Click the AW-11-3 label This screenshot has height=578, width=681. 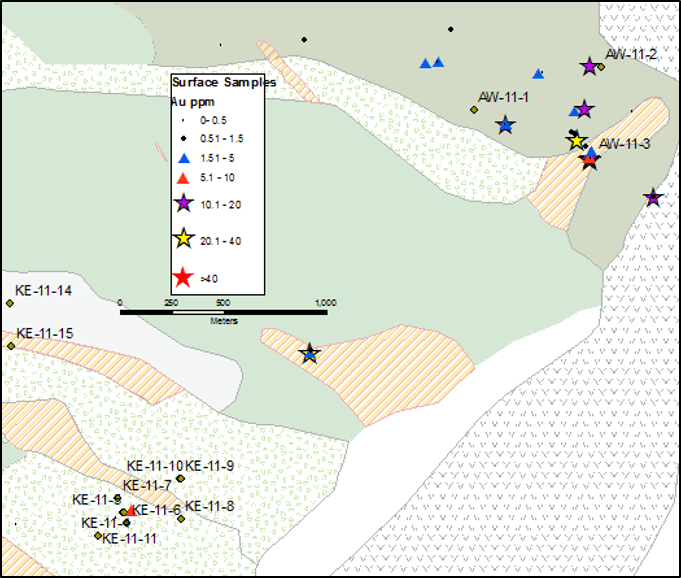pyautogui.click(x=625, y=144)
